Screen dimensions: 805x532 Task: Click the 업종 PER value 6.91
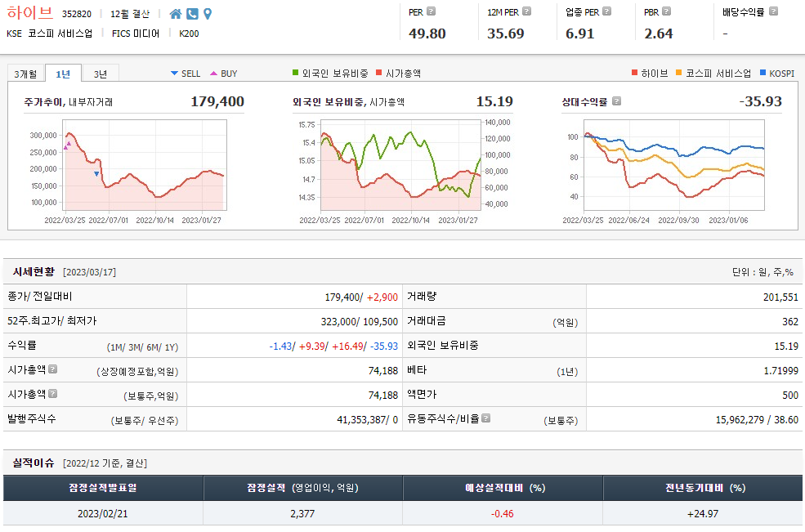(x=580, y=34)
